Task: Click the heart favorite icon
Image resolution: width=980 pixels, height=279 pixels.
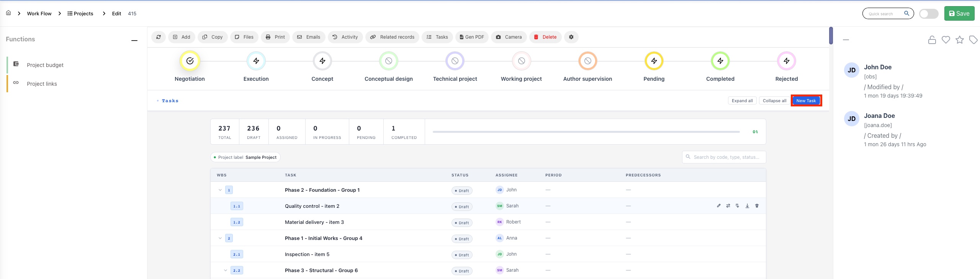Action: click(x=946, y=40)
